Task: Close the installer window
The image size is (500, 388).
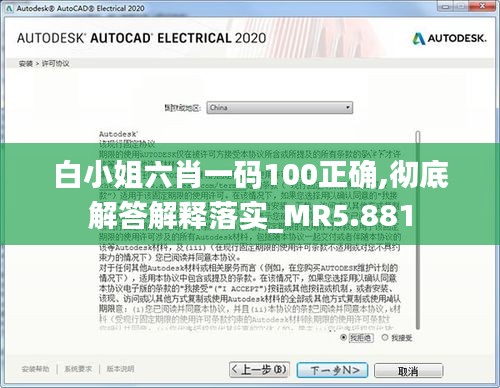Action: (x=482, y=6)
